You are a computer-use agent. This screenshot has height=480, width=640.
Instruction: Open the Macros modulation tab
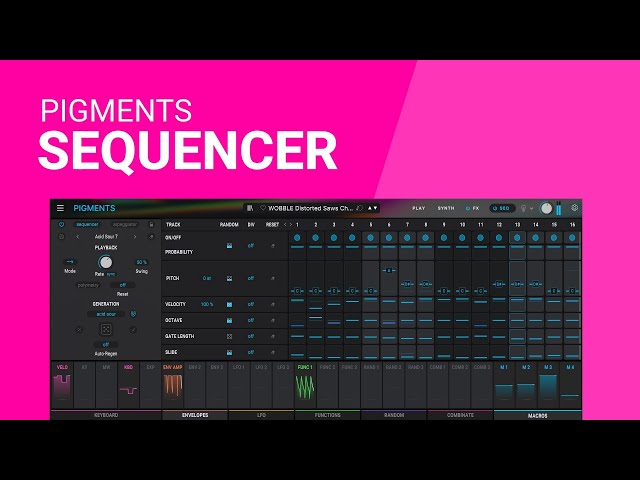coord(538,416)
